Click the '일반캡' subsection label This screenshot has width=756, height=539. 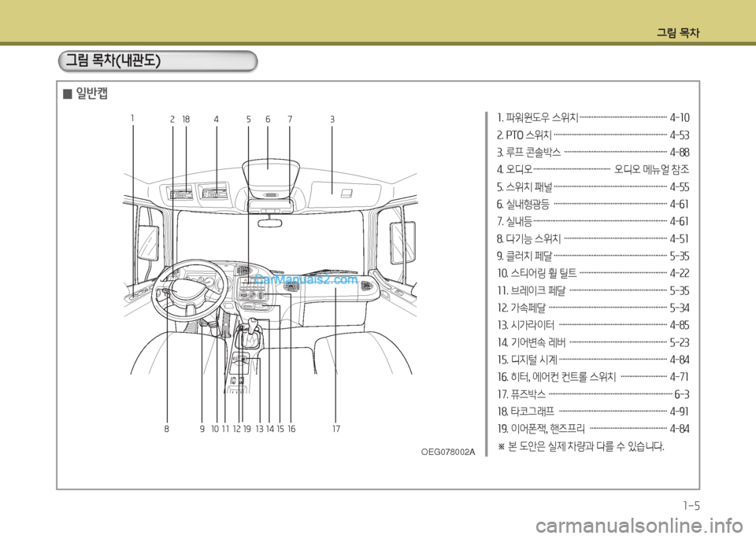click(x=91, y=93)
